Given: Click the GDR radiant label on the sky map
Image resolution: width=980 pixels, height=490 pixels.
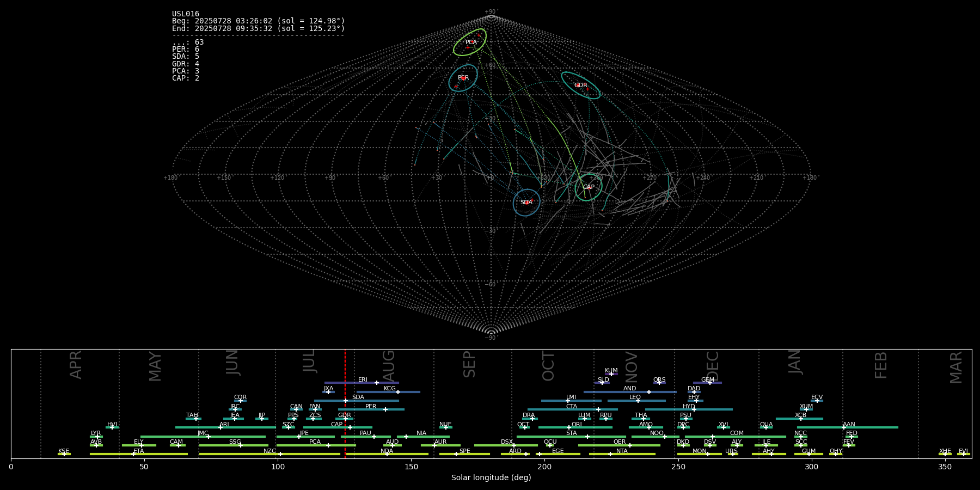Looking at the screenshot, I should 581,85.
